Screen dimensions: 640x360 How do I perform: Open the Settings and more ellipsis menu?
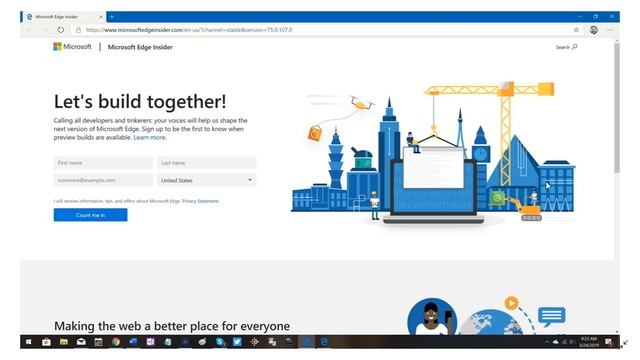tap(610, 30)
